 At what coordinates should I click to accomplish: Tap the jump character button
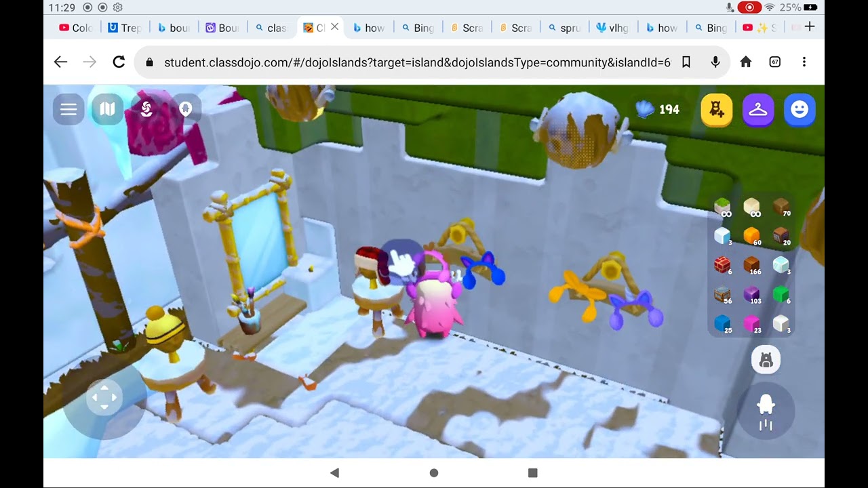coord(766,412)
